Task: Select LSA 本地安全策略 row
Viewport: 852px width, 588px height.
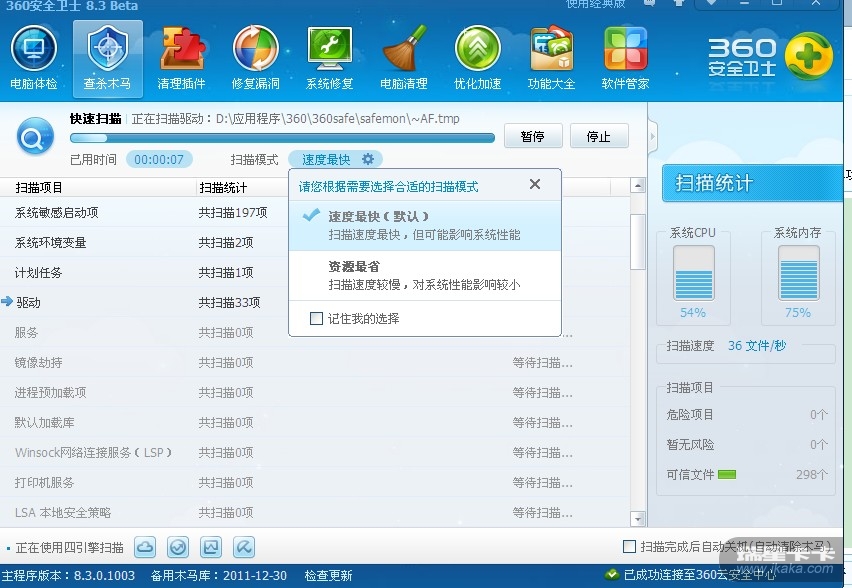Action: tap(315, 512)
